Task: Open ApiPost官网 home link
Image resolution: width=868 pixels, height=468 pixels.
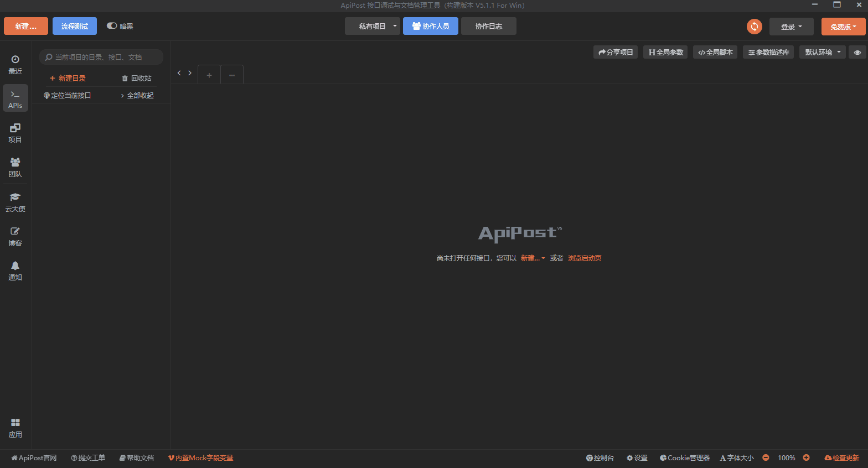Action: (34, 458)
